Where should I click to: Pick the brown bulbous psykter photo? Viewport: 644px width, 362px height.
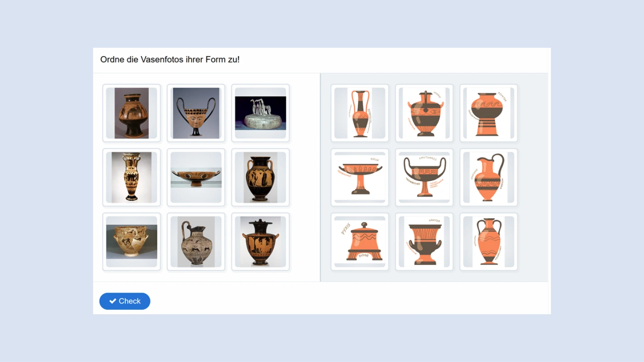[x=132, y=113]
